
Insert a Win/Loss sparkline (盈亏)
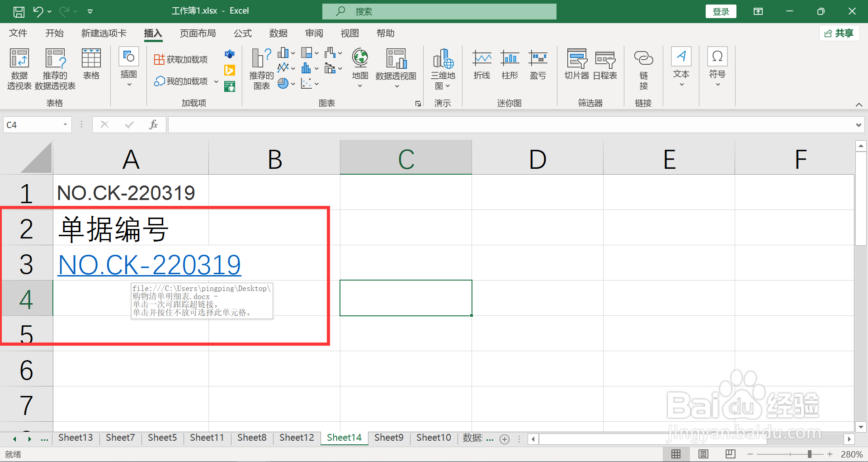538,64
